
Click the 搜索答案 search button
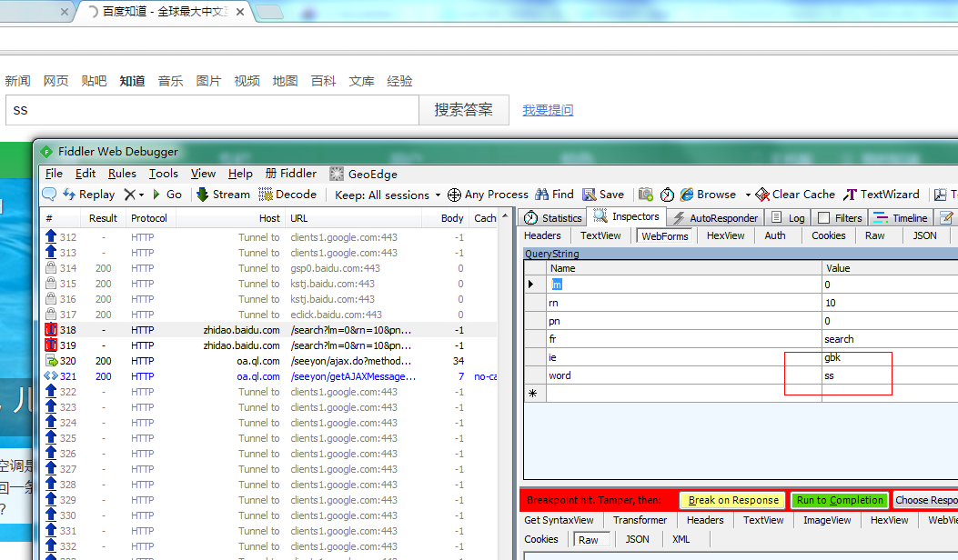pos(463,109)
